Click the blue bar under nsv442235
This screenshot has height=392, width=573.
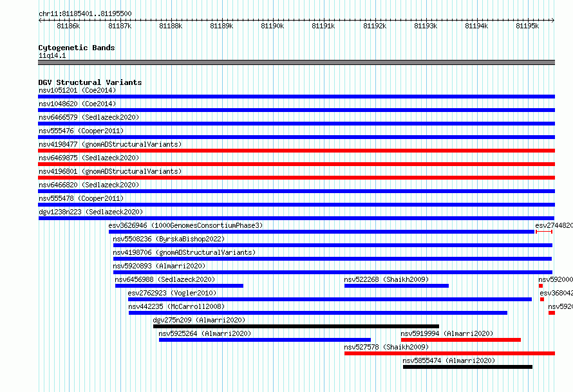pos(318,313)
